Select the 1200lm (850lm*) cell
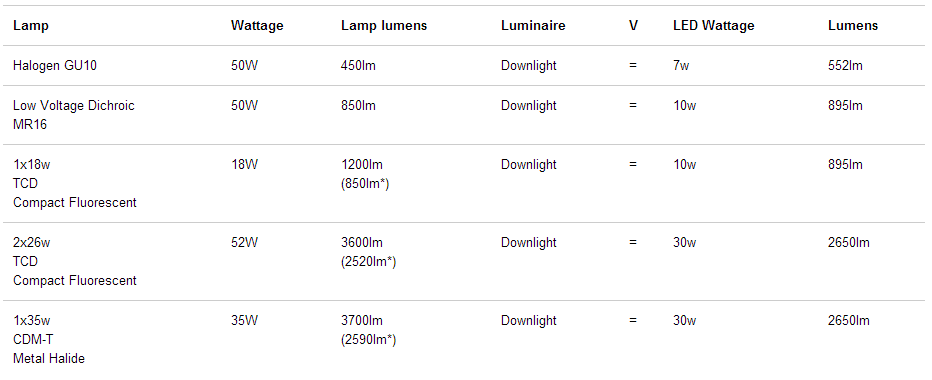 click(x=365, y=174)
